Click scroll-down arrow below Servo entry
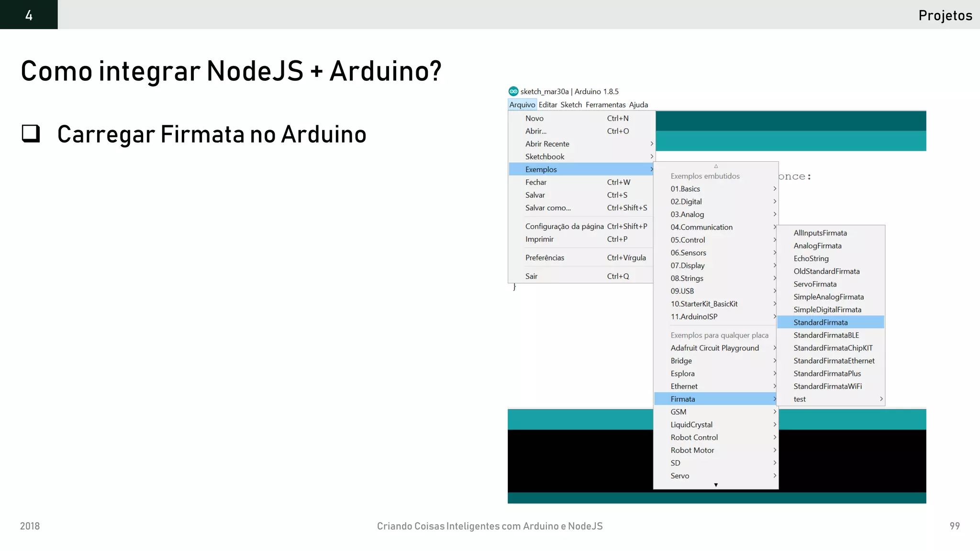Viewport: 980px width, 551px height. (x=716, y=485)
